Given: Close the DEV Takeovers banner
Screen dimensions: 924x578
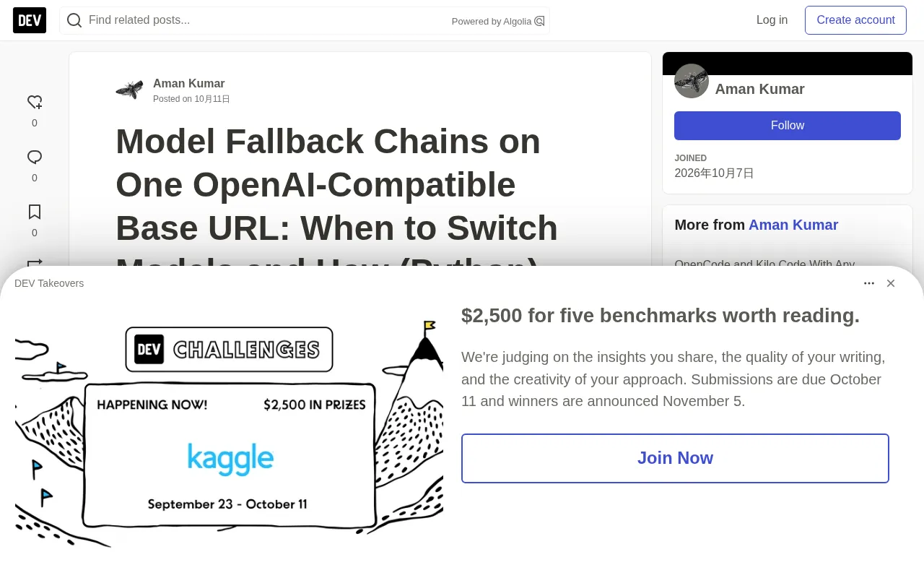Looking at the screenshot, I should tap(891, 283).
